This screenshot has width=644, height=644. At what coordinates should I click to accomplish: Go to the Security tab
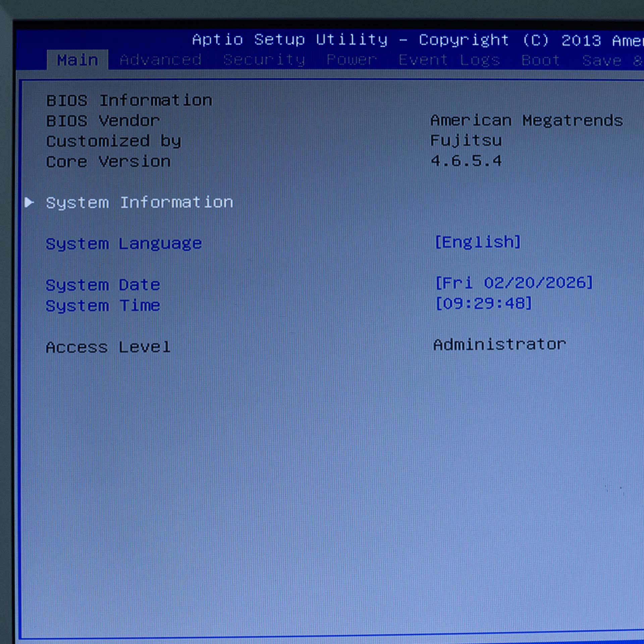(x=264, y=60)
